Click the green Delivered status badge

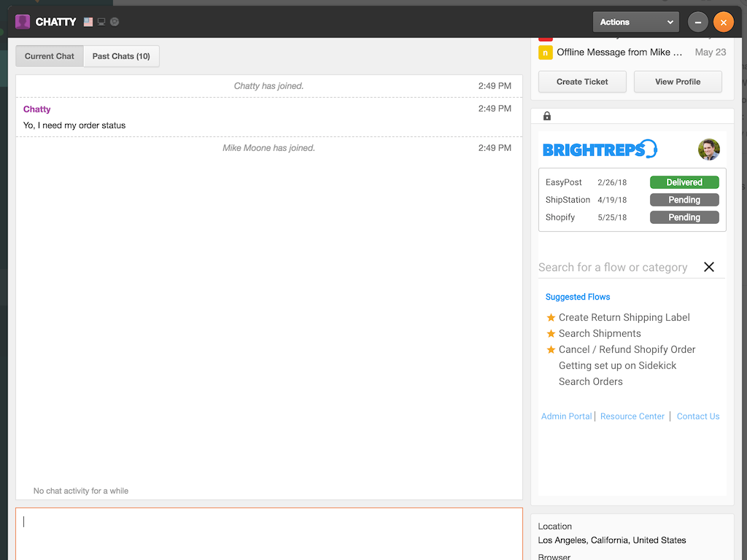pyautogui.click(x=684, y=182)
